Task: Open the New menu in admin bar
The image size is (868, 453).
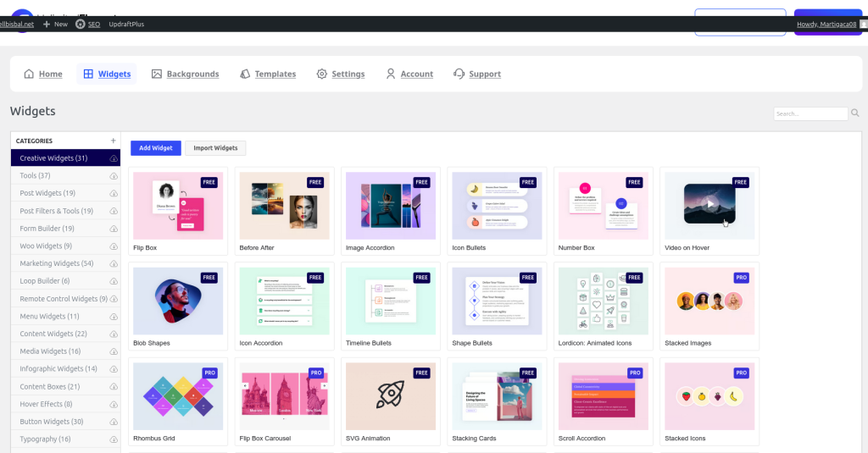Action: click(x=55, y=25)
